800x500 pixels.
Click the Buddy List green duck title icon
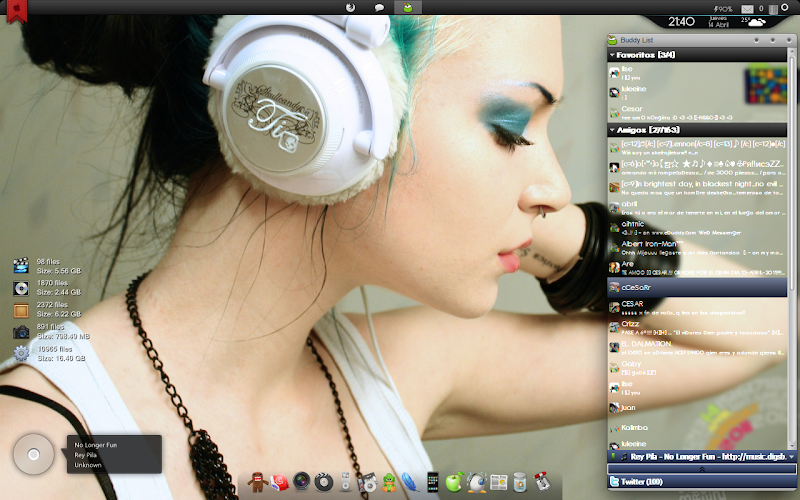612,40
